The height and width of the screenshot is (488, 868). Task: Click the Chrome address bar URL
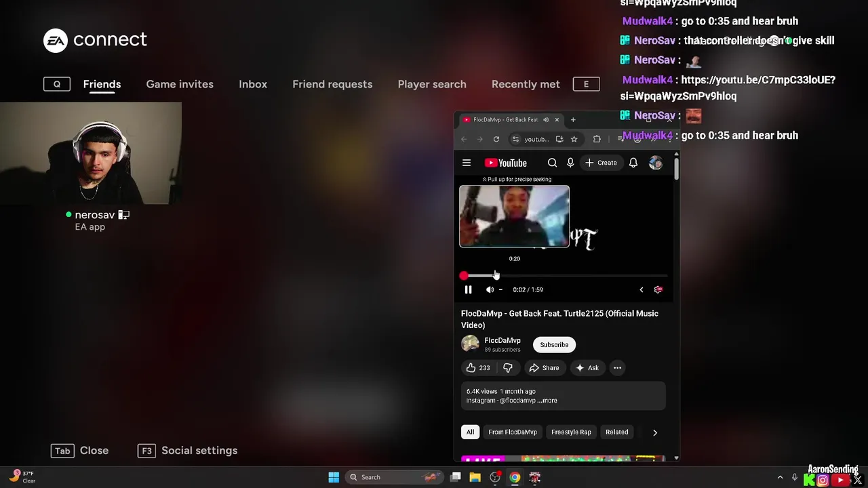[536, 139]
